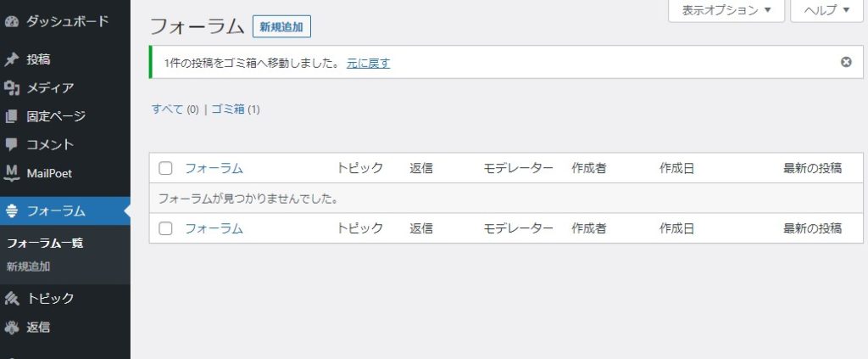Screen dimensions: 868x359
Task: Click the MailPoet M icon
Action: [12, 173]
